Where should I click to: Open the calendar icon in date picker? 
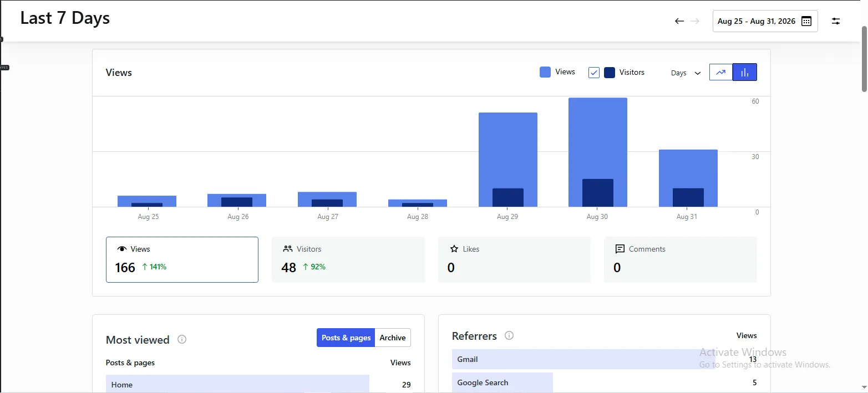(806, 21)
